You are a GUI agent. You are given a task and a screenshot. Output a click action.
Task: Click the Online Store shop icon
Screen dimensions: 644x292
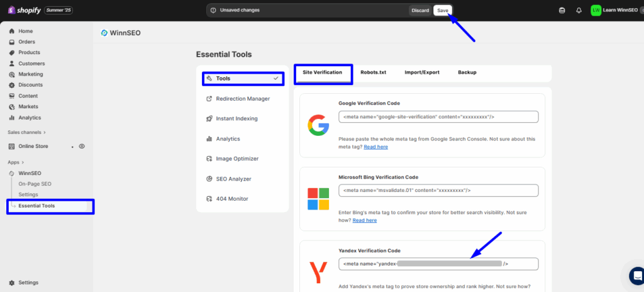pos(11,146)
